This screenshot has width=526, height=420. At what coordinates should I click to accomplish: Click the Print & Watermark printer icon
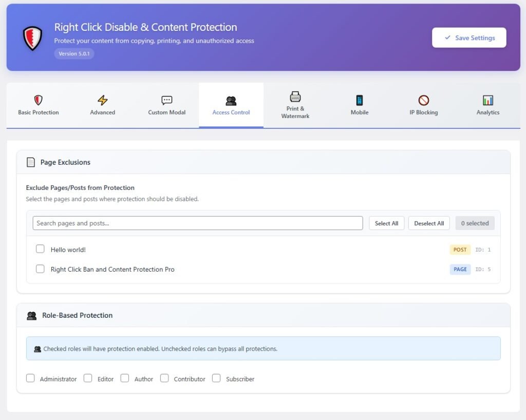click(295, 97)
